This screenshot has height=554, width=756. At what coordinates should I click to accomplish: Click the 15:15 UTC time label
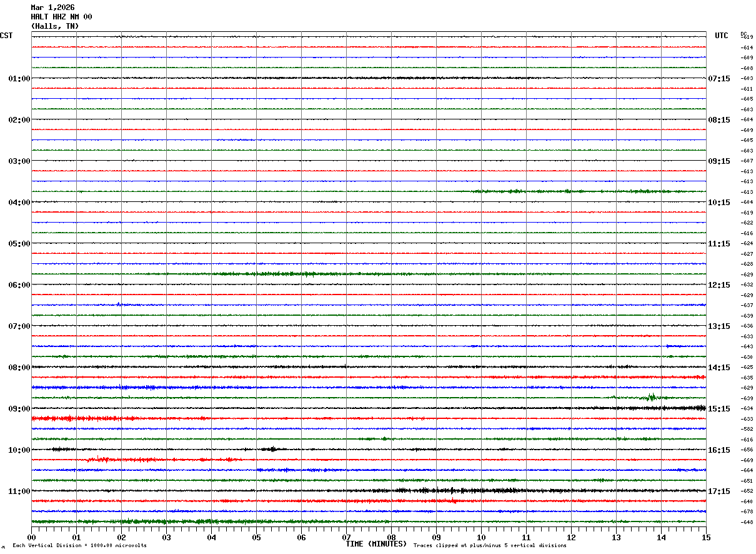tap(719, 409)
